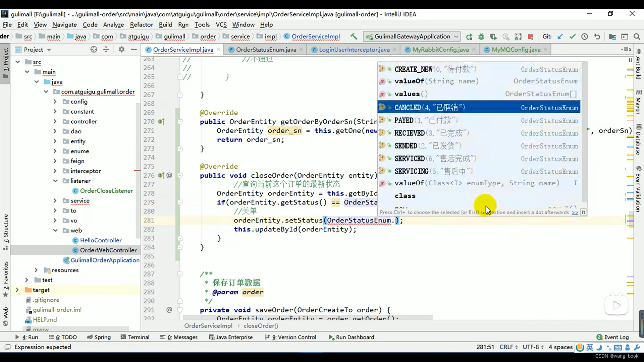
Task: Expand the controller package
Action: click(x=55, y=121)
